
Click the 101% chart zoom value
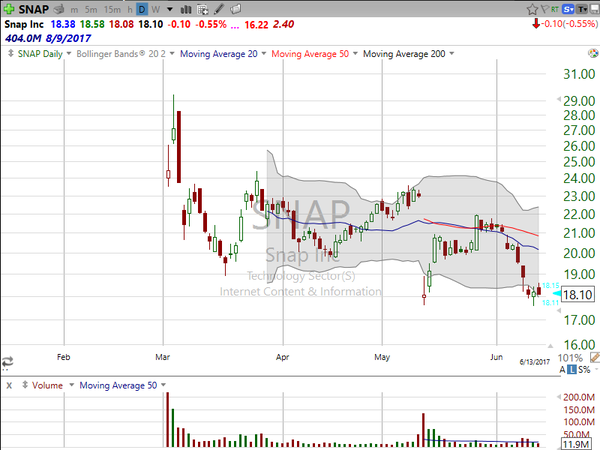[570, 358]
